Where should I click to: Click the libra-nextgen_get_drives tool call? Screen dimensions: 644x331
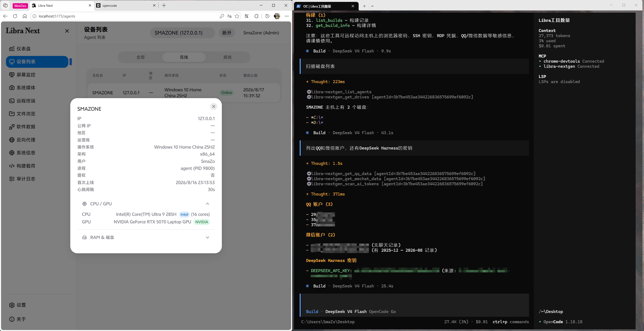coord(390,97)
